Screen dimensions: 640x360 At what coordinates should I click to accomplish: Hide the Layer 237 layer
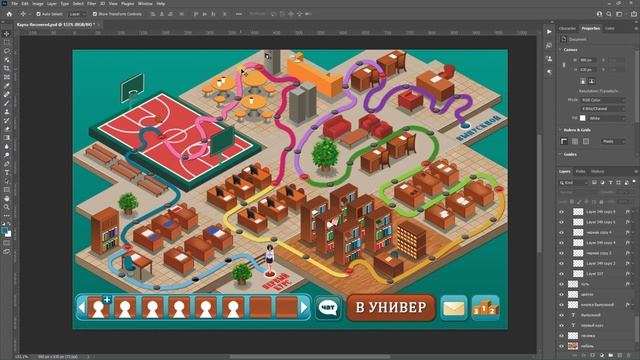(562, 274)
